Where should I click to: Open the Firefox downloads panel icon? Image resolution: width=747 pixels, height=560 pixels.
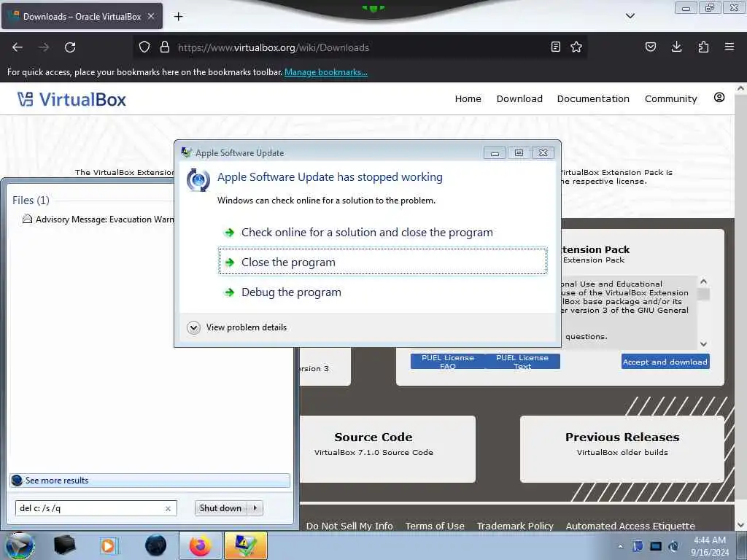676,47
